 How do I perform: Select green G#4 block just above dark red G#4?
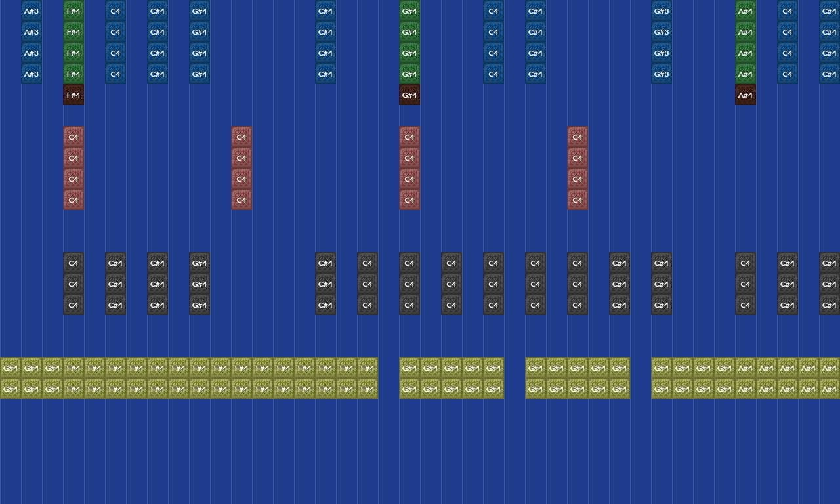409,74
